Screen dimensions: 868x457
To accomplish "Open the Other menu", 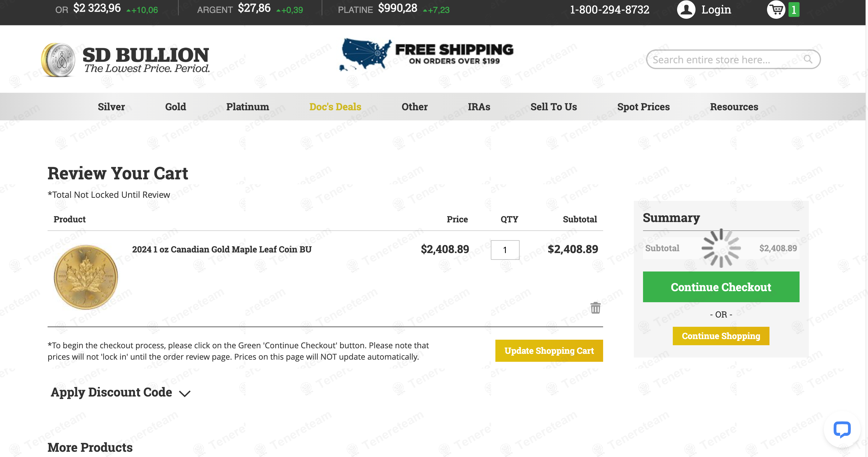I will click(x=414, y=107).
